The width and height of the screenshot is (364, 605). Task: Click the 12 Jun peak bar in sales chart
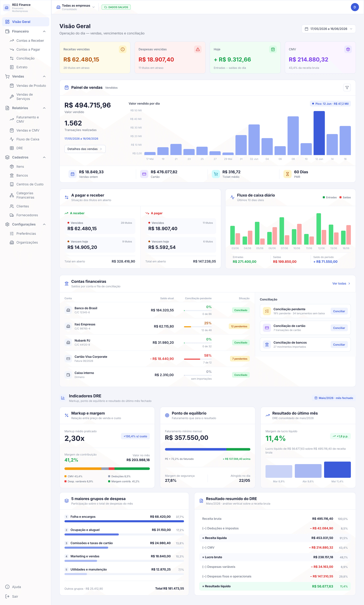[x=319, y=133]
